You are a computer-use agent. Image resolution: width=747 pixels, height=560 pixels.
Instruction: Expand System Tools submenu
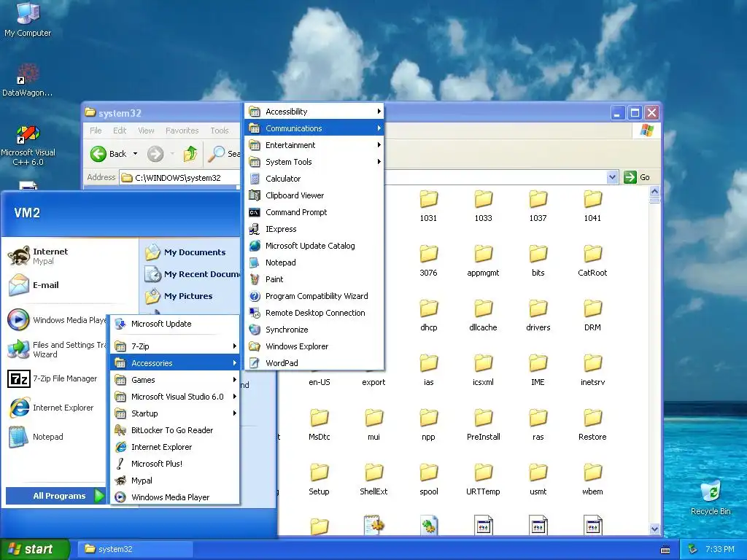click(x=314, y=162)
